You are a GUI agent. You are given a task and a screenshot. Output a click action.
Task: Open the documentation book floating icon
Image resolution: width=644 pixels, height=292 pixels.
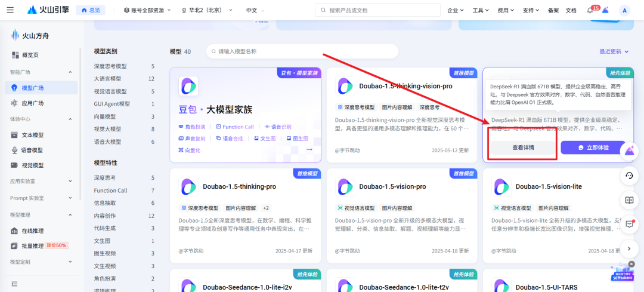tap(629, 200)
